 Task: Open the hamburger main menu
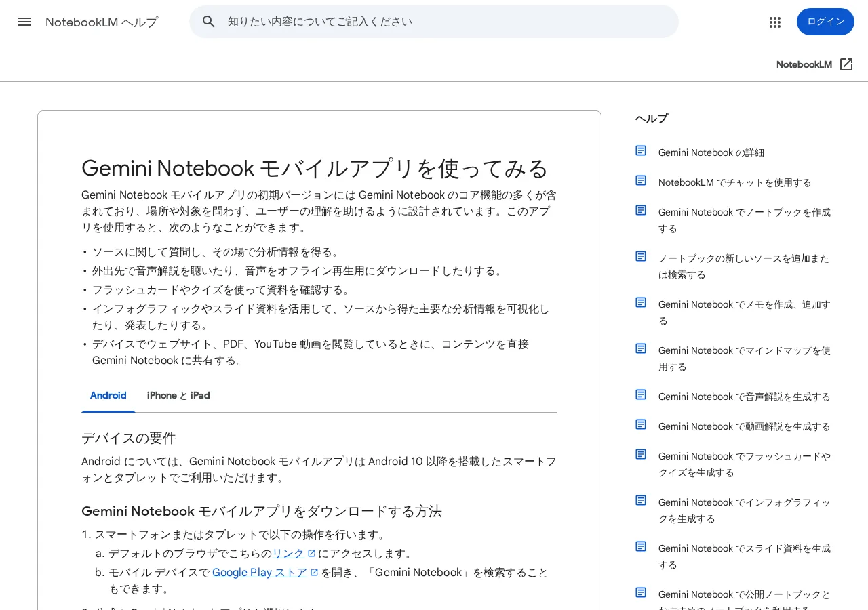click(24, 22)
